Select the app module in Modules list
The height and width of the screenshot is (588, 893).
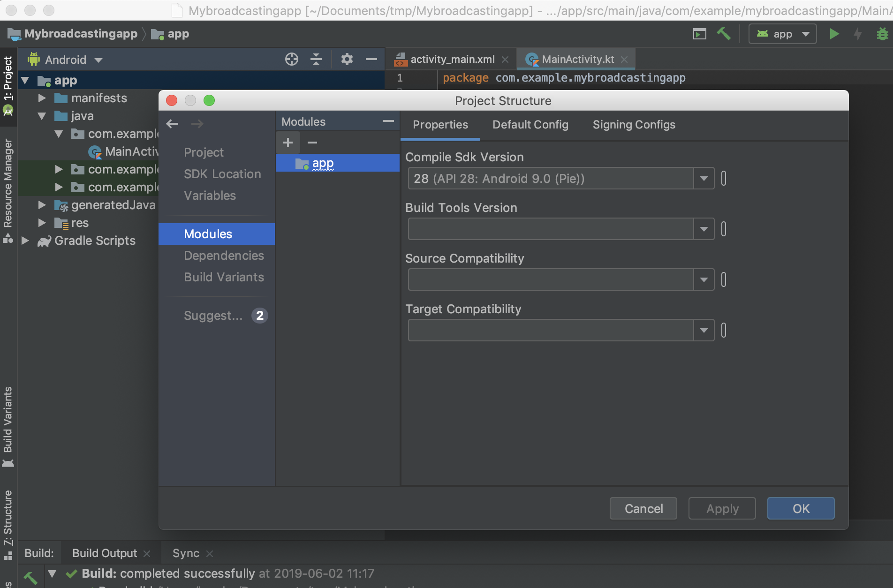pyautogui.click(x=338, y=163)
